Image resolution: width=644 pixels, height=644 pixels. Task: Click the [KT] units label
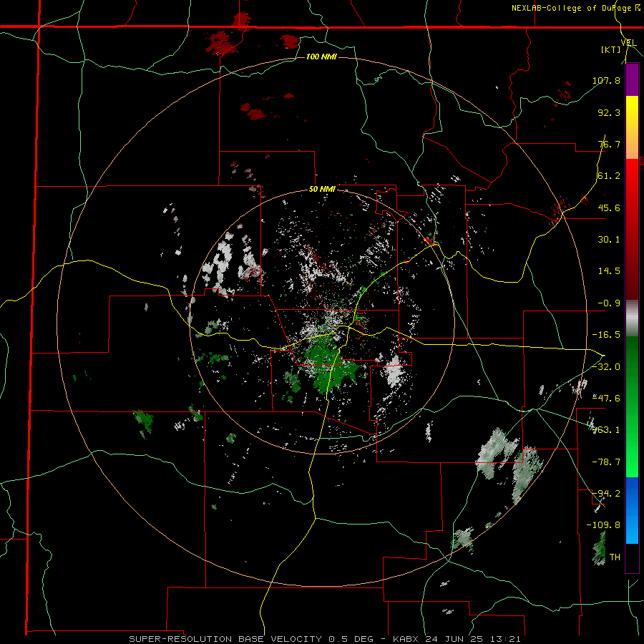(x=611, y=49)
